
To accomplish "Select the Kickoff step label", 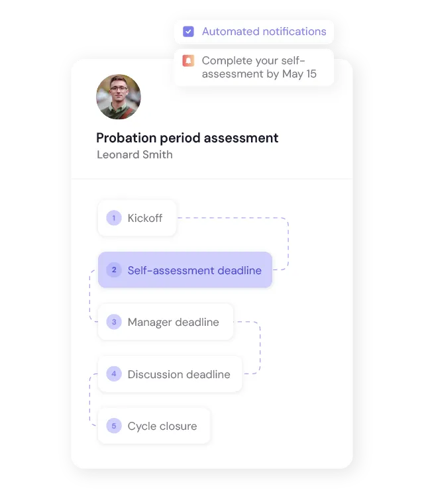I will click(145, 218).
